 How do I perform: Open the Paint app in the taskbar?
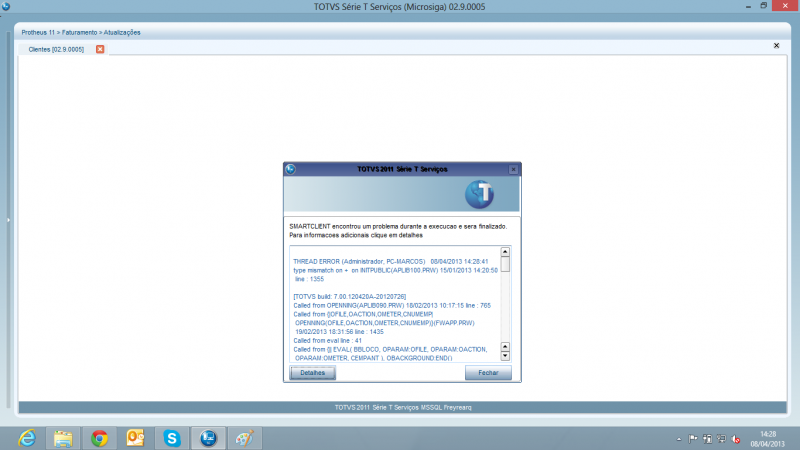(244, 438)
